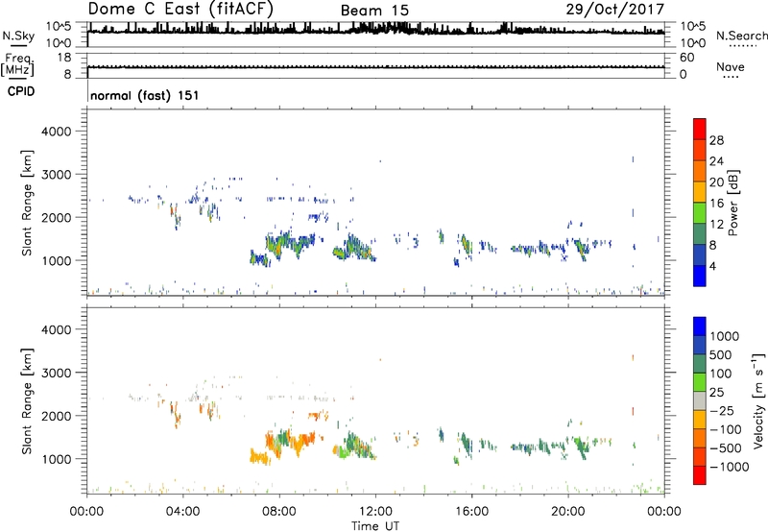
Task: Click the '18' frequency axis tick
Action: [64, 58]
